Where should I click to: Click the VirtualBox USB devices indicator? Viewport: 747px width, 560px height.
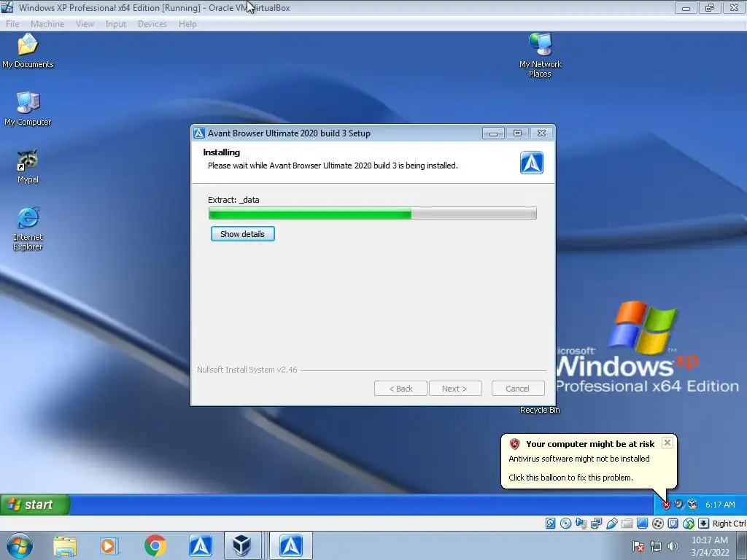(x=612, y=524)
